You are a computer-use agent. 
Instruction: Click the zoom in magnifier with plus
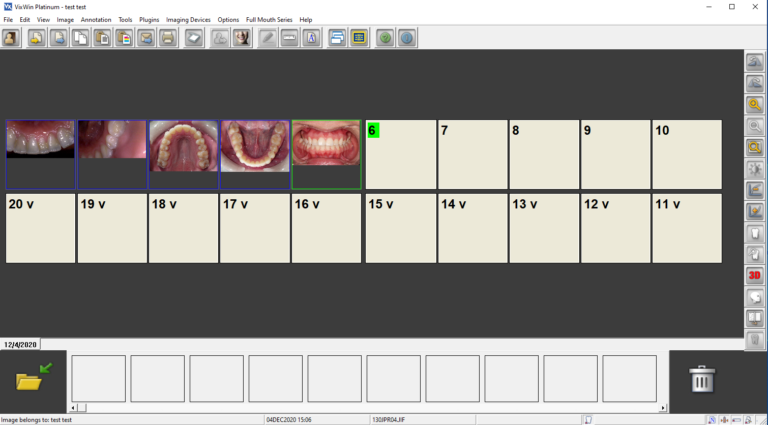pos(755,104)
